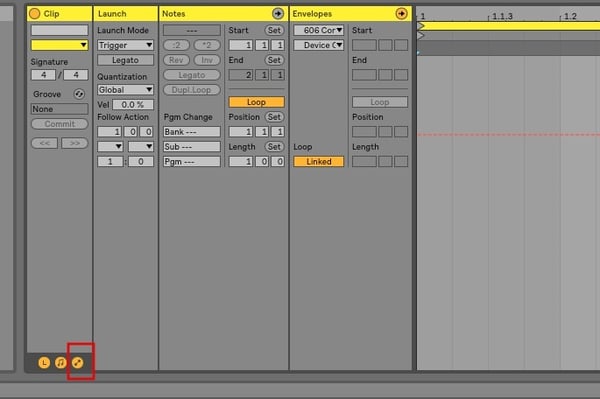Screen dimensions: 600x399
Task: Select the Vel 0.0 % field
Action: click(x=133, y=104)
